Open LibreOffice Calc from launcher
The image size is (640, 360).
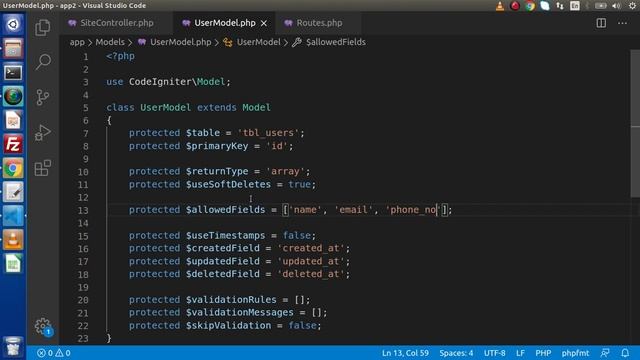point(13,264)
